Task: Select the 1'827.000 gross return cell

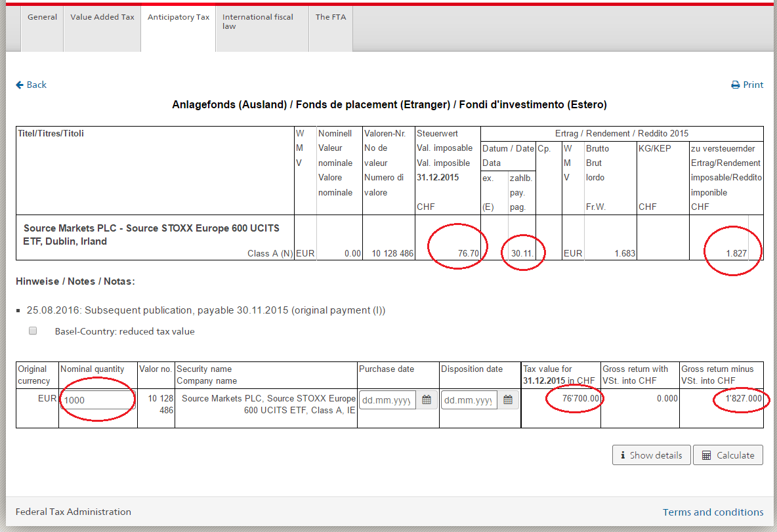Action: [x=744, y=398]
